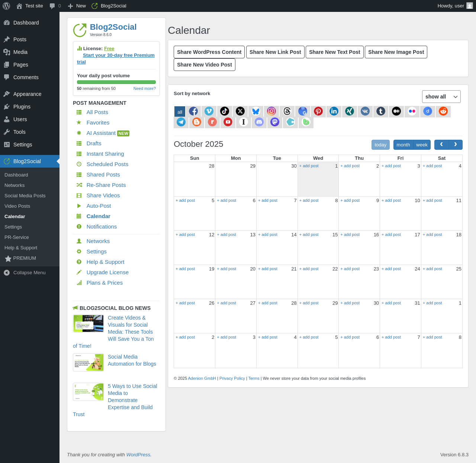The image size is (476, 463).
Task: Add post on Friday October 24
Action: (x=391, y=269)
